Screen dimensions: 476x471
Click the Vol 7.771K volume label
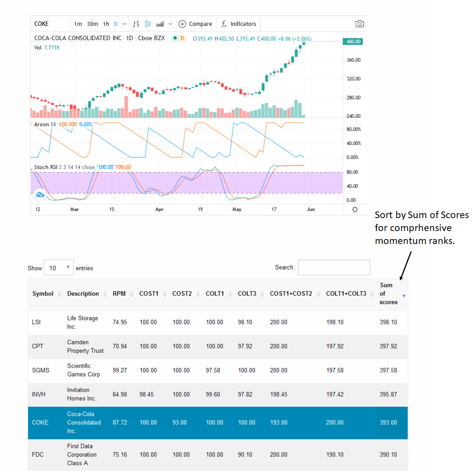tap(47, 48)
